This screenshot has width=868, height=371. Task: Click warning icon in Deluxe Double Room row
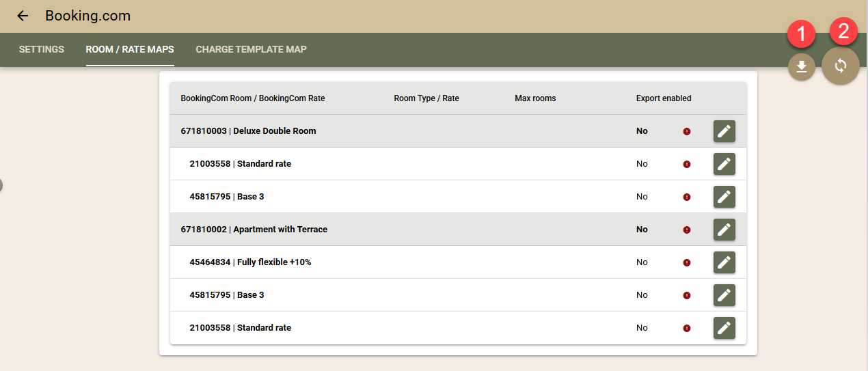click(687, 131)
